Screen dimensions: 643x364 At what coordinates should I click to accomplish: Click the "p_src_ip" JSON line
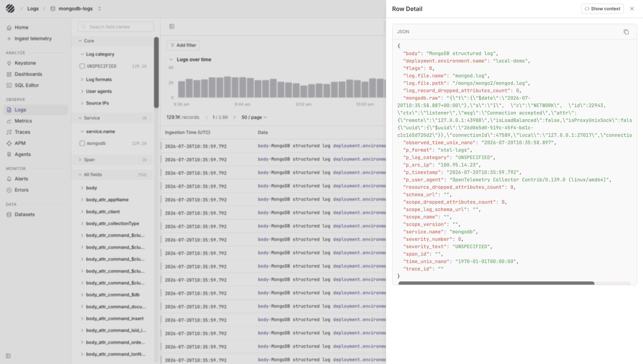click(x=442, y=165)
